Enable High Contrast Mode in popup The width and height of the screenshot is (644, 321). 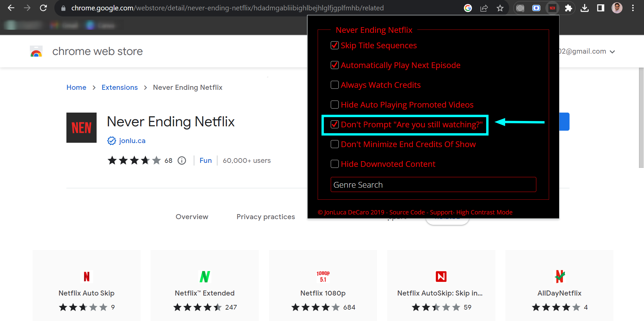pos(484,212)
